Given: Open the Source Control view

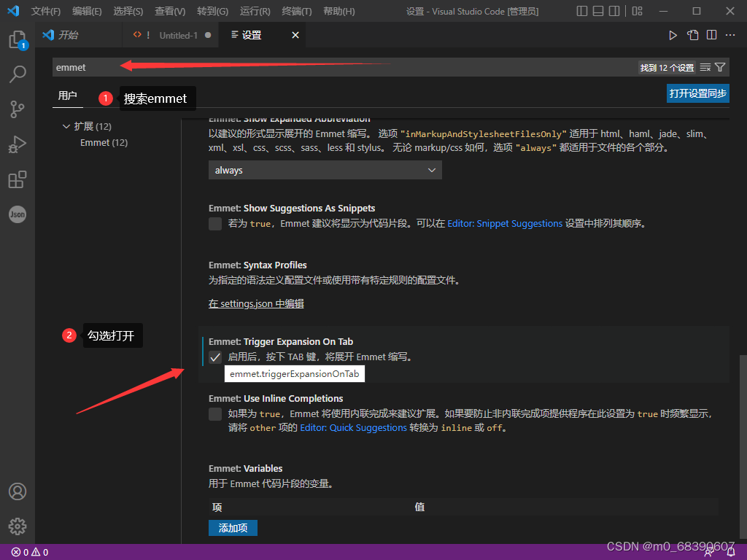Looking at the screenshot, I should pyautogui.click(x=18, y=109).
